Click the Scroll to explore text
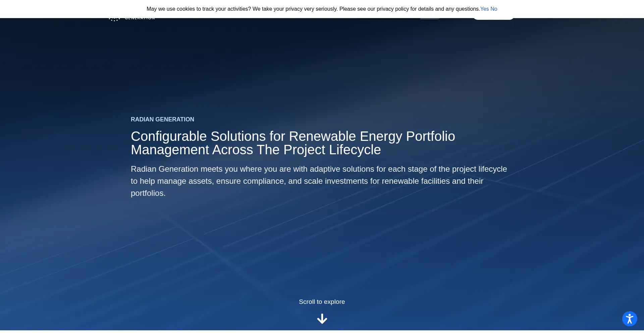This screenshot has height=333, width=644. coord(322,302)
